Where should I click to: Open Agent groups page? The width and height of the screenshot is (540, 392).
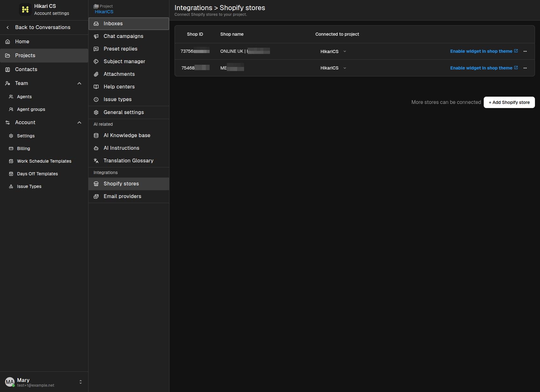click(x=44, y=109)
